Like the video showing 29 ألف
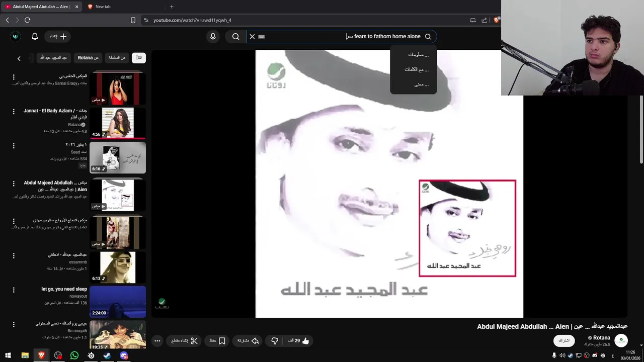644x362 pixels. pos(298,341)
